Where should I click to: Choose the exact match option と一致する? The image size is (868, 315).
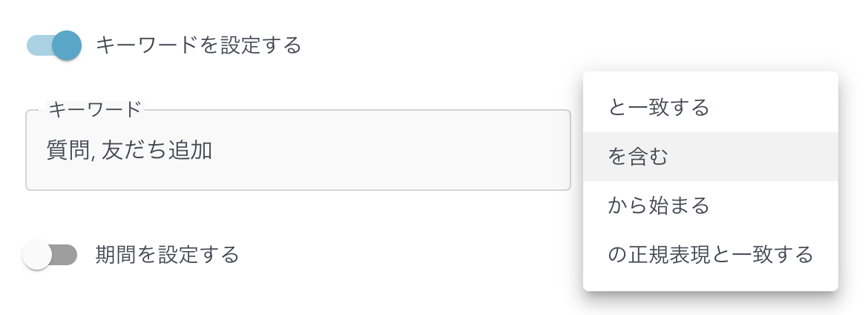tap(659, 108)
